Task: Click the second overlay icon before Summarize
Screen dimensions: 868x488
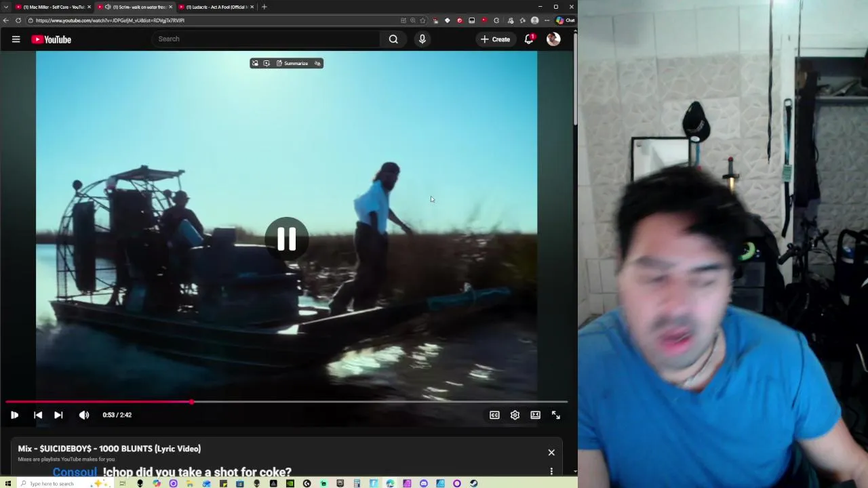Action: coord(267,63)
